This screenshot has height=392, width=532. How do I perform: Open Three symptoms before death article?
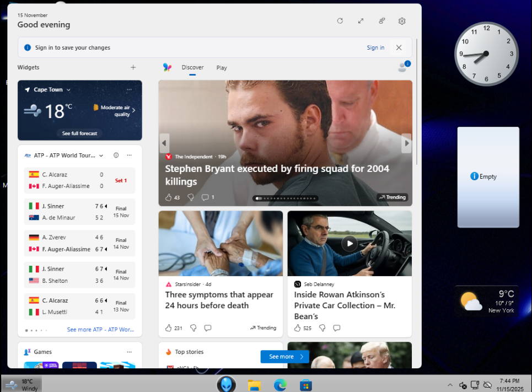pyautogui.click(x=219, y=300)
